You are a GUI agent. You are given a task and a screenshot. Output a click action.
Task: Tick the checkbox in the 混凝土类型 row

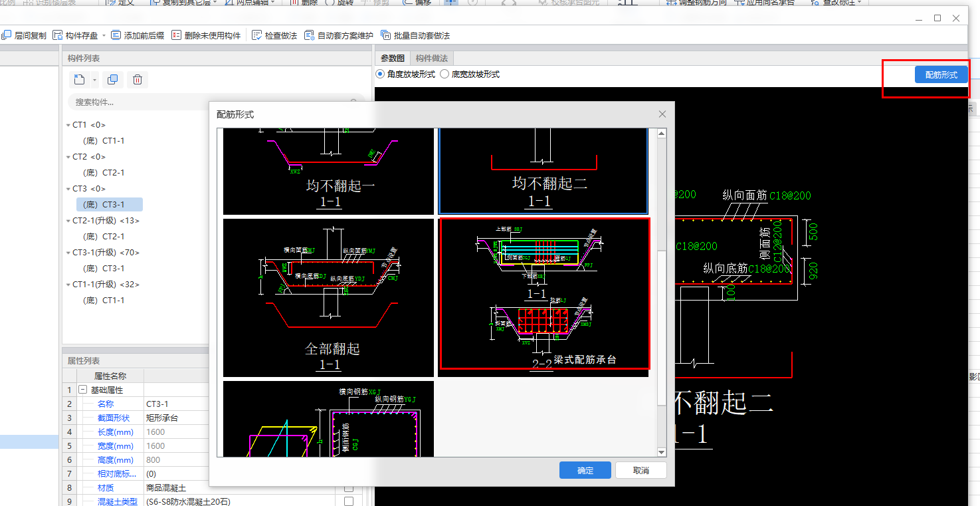click(349, 502)
